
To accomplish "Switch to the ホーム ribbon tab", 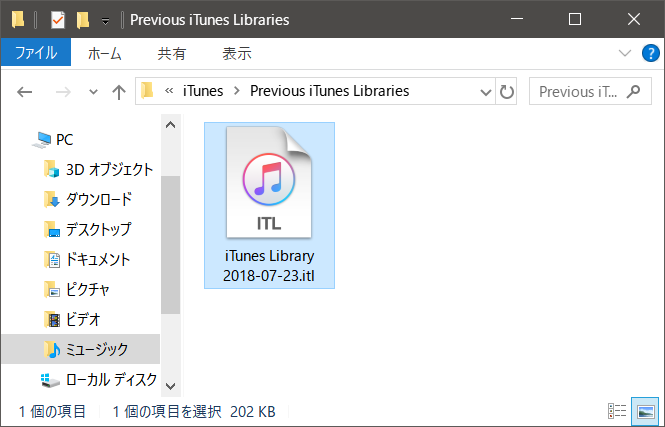I will click(107, 53).
